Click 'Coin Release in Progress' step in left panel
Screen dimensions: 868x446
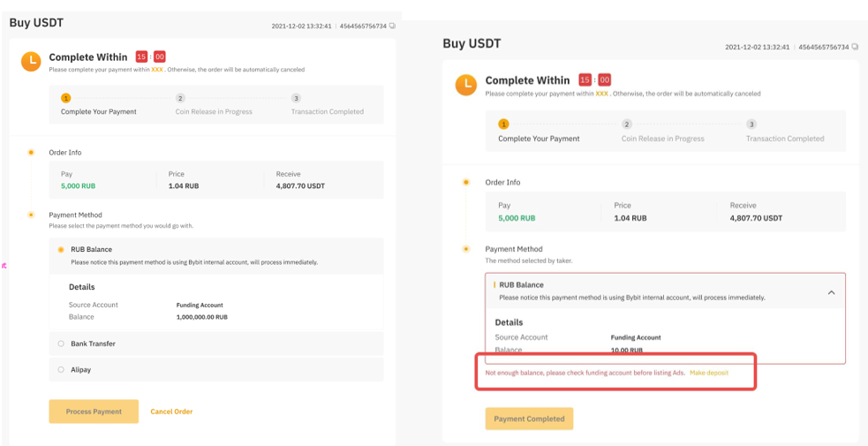(x=214, y=112)
